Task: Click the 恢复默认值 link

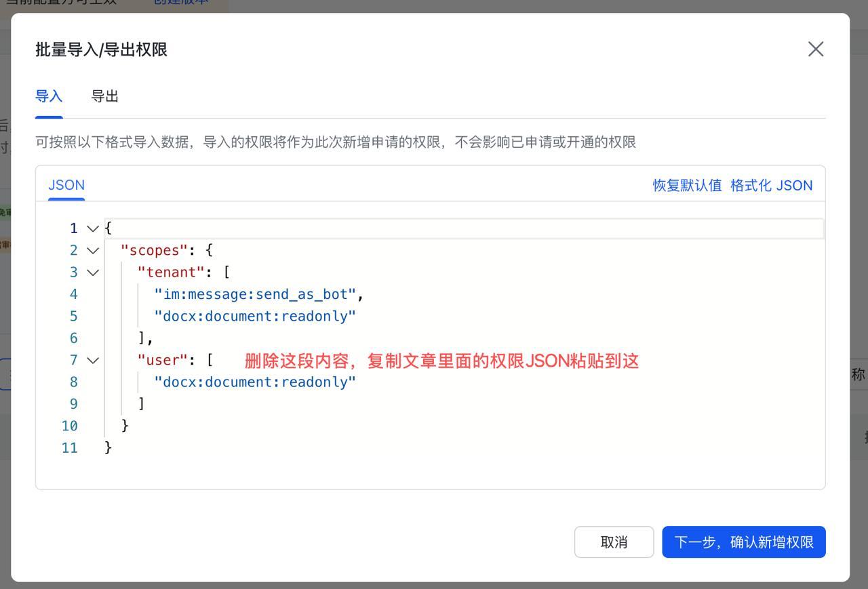Action: click(687, 185)
